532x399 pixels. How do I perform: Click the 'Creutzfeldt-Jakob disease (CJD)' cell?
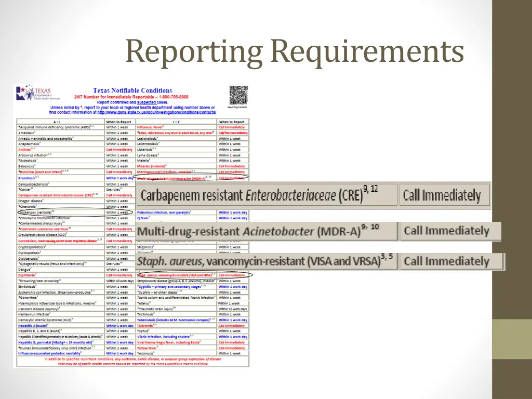point(60,235)
